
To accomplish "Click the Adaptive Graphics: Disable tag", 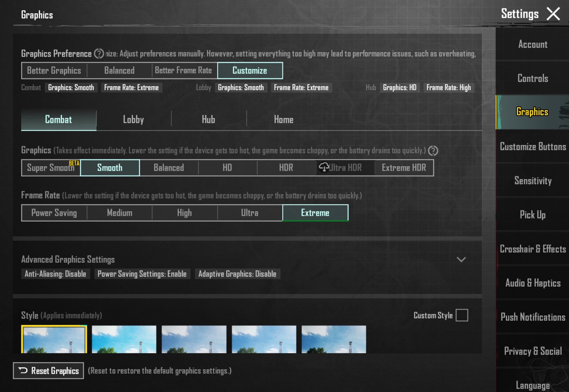I will [237, 274].
